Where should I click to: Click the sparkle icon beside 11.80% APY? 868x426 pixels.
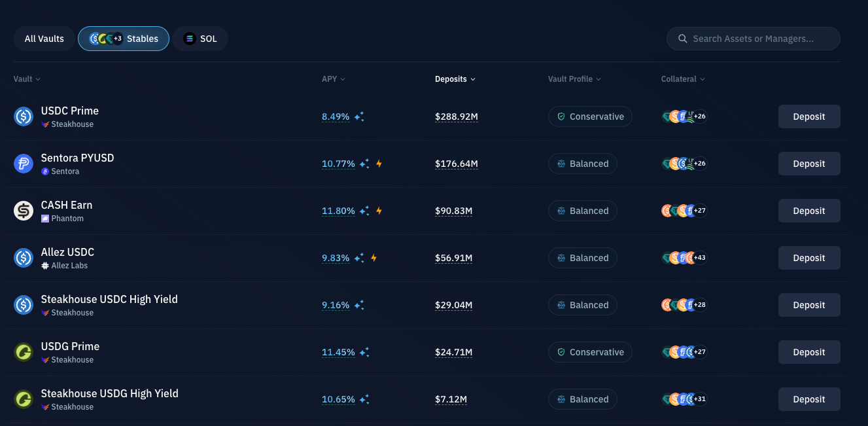(x=364, y=211)
